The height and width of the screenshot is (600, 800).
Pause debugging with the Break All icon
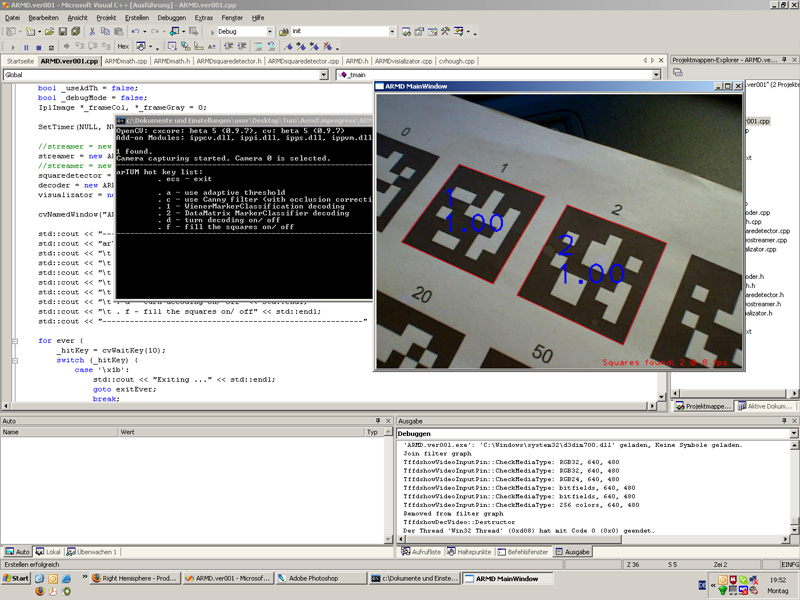pos(26,47)
